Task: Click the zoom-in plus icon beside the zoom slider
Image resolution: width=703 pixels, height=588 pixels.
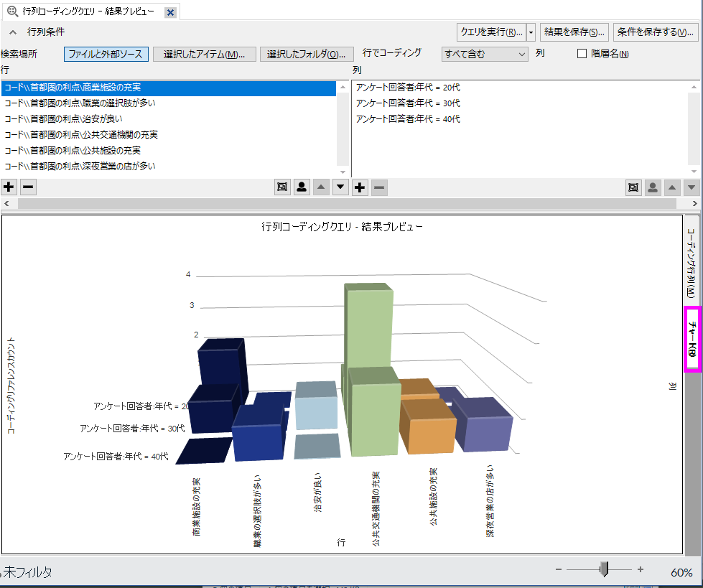Action: click(641, 569)
